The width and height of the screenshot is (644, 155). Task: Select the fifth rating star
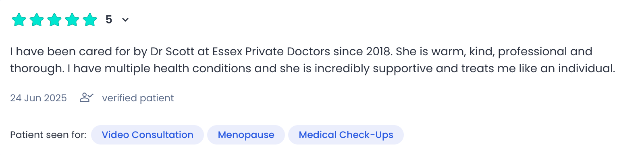89,19
